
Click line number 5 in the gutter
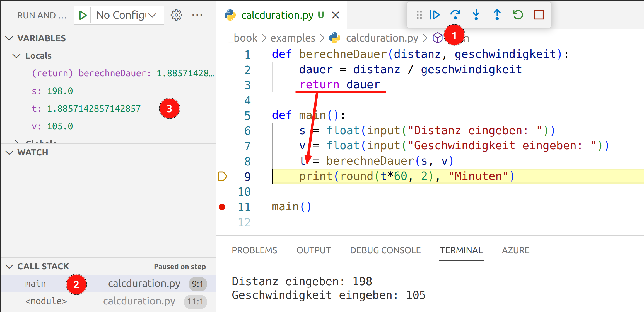tap(247, 116)
